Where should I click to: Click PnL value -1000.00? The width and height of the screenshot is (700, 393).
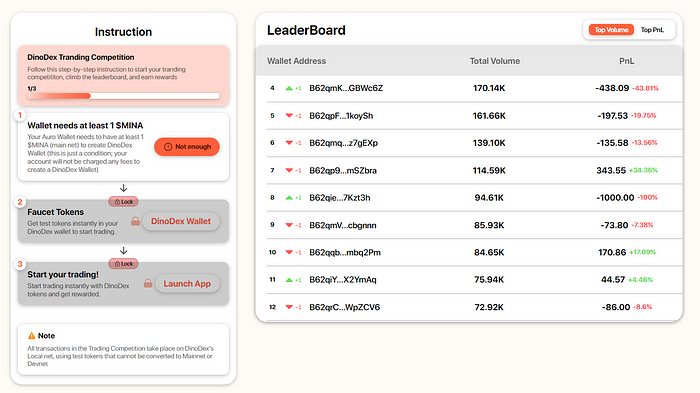(615, 198)
